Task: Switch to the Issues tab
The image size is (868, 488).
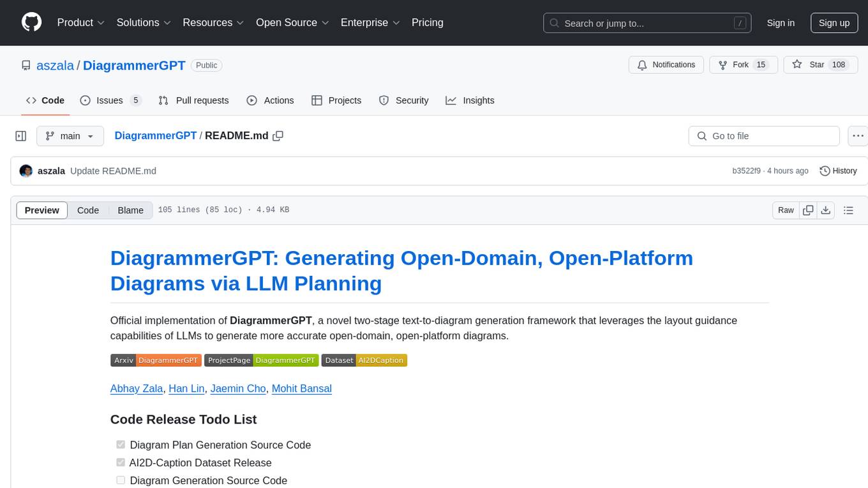Action: coord(110,100)
